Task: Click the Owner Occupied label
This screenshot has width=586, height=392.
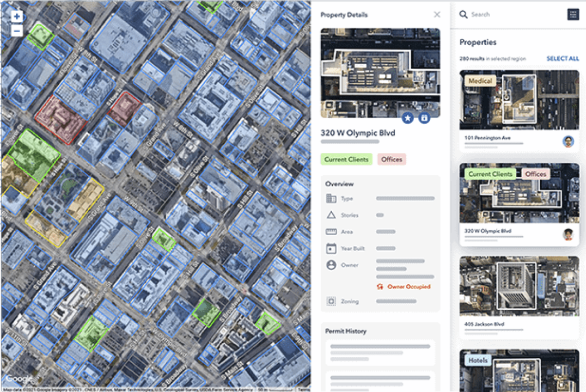Action: coord(408,286)
